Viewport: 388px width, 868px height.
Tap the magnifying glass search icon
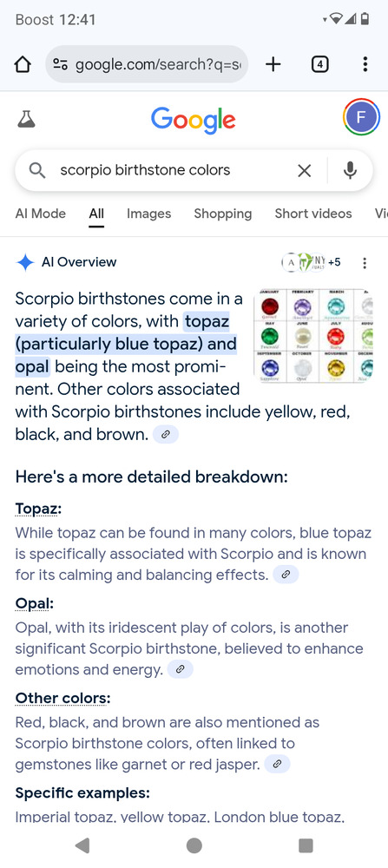(x=37, y=170)
